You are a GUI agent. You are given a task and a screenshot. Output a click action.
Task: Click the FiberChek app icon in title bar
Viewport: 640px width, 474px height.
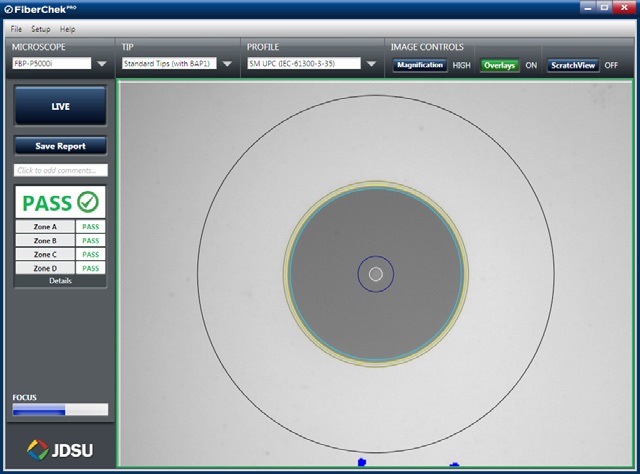9,9
